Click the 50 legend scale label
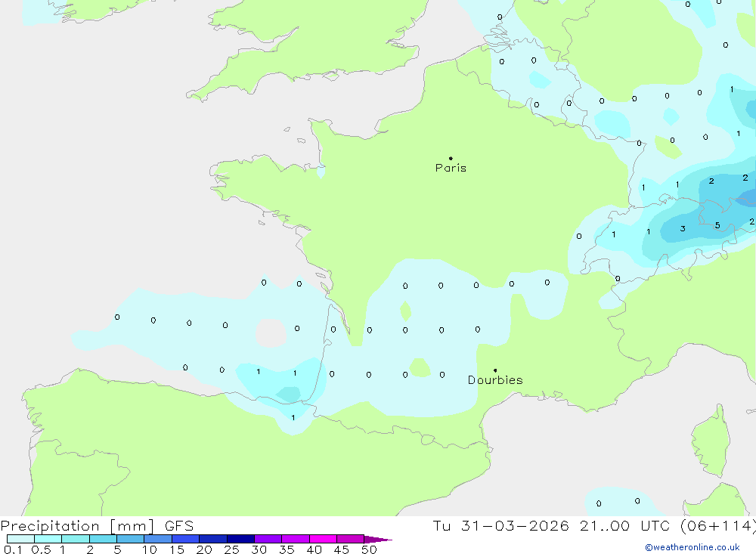756x554 pixels. click(369, 549)
